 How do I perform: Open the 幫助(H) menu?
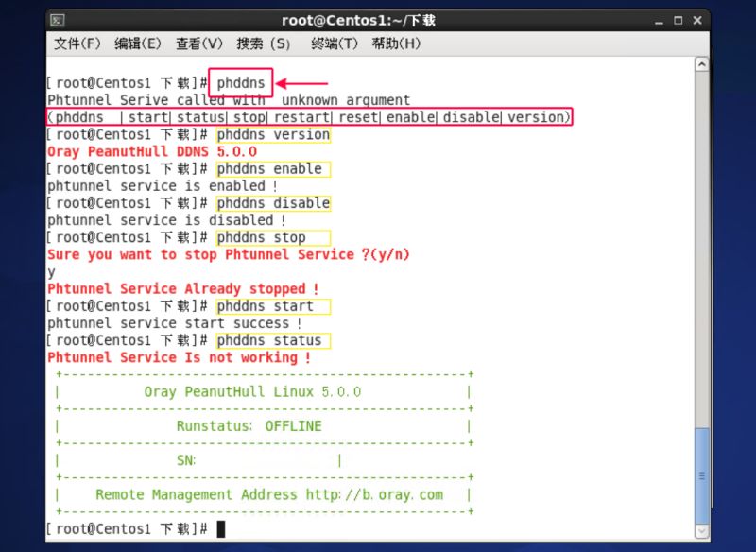396,43
